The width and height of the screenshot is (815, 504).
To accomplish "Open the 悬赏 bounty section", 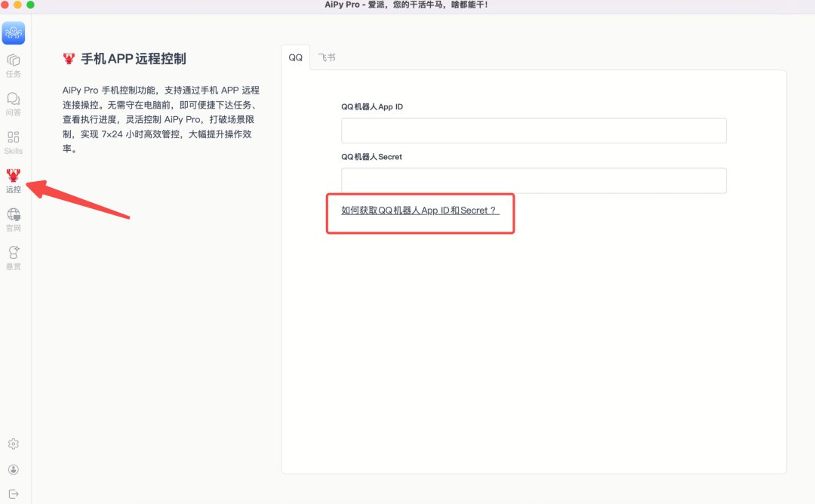I will [x=13, y=257].
